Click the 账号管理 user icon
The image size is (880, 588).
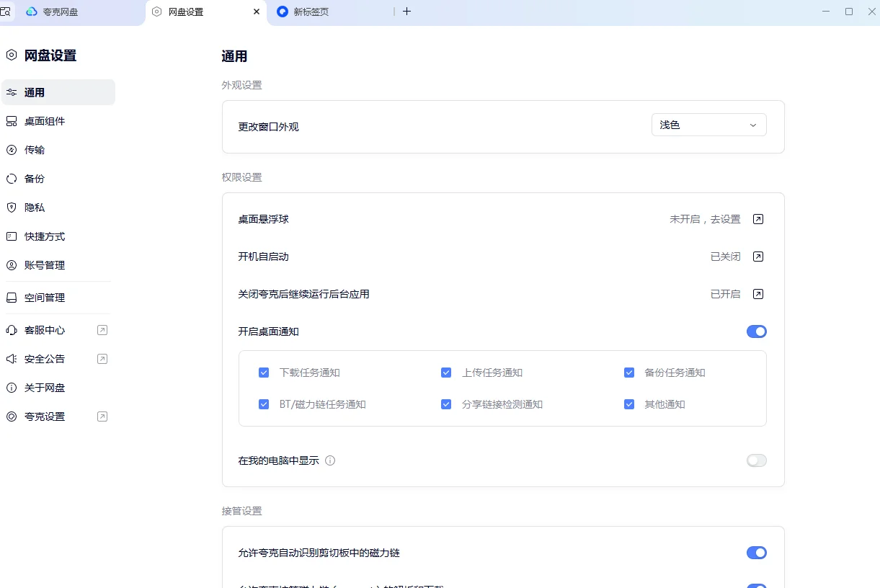[x=12, y=265]
